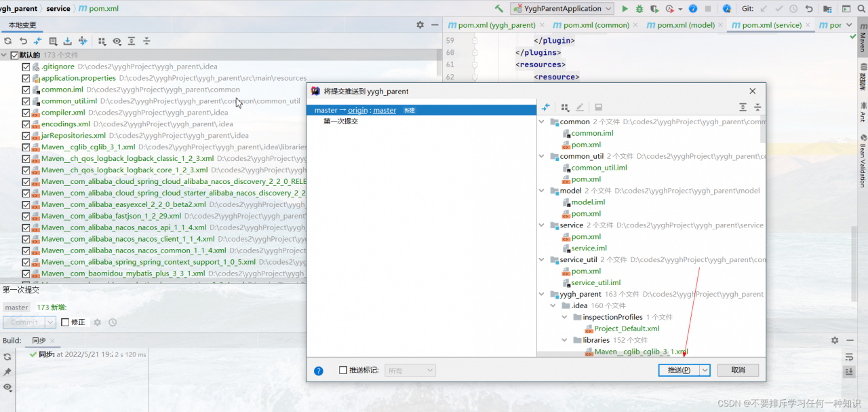Collapse the yygh_parent node in push tree
Image resolution: width=868 pixels, height=412 pixels.
click(542, 295)
